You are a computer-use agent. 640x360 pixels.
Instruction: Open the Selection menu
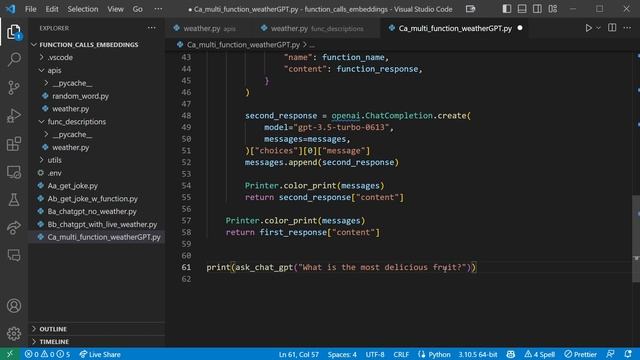82,9
